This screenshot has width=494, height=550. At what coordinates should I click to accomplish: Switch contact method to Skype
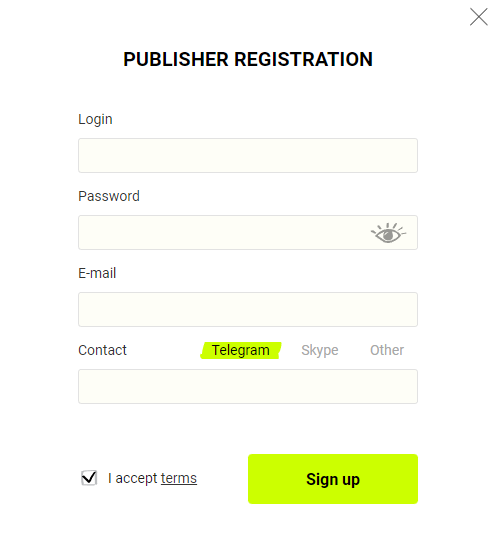(320, 350)
